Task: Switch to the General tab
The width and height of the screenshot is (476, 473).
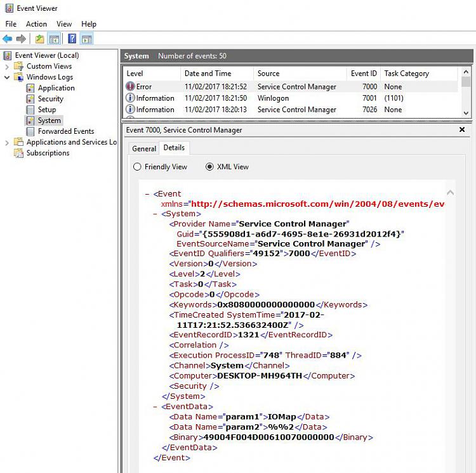Action: point(144,148)
